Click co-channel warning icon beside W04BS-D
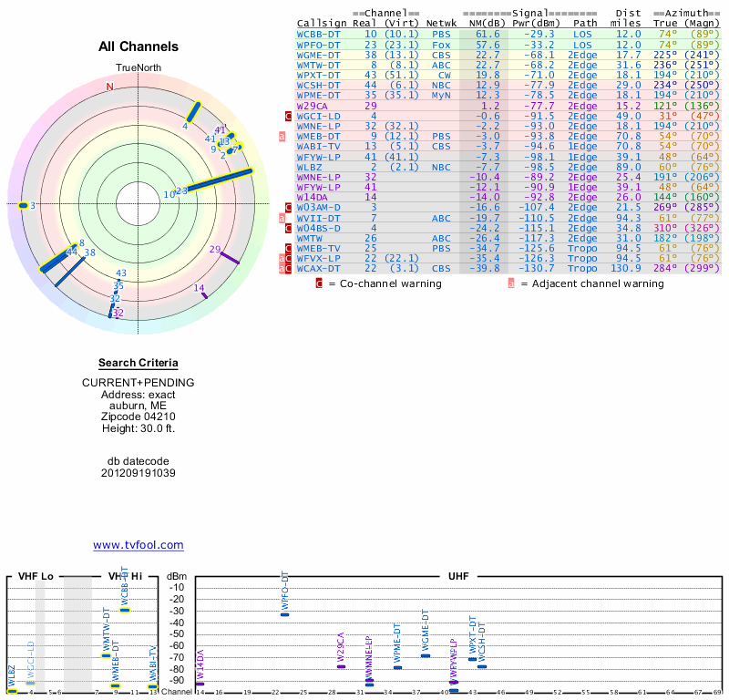Image resolution: width=729 pixels, height=700 pixels. (x=289, y=228)
